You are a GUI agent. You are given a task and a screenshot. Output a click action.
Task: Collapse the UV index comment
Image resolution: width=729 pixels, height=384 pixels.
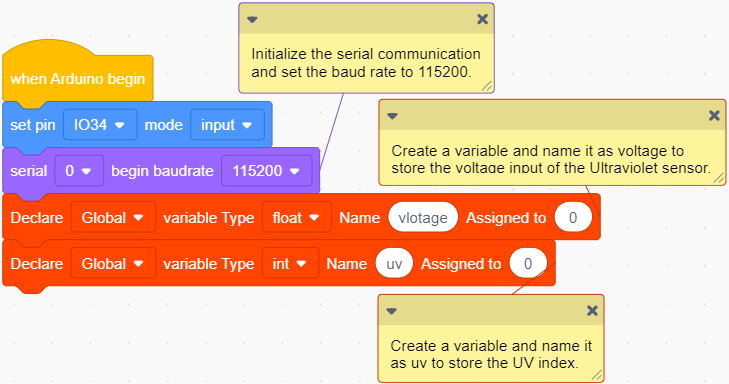coord(391,311)
